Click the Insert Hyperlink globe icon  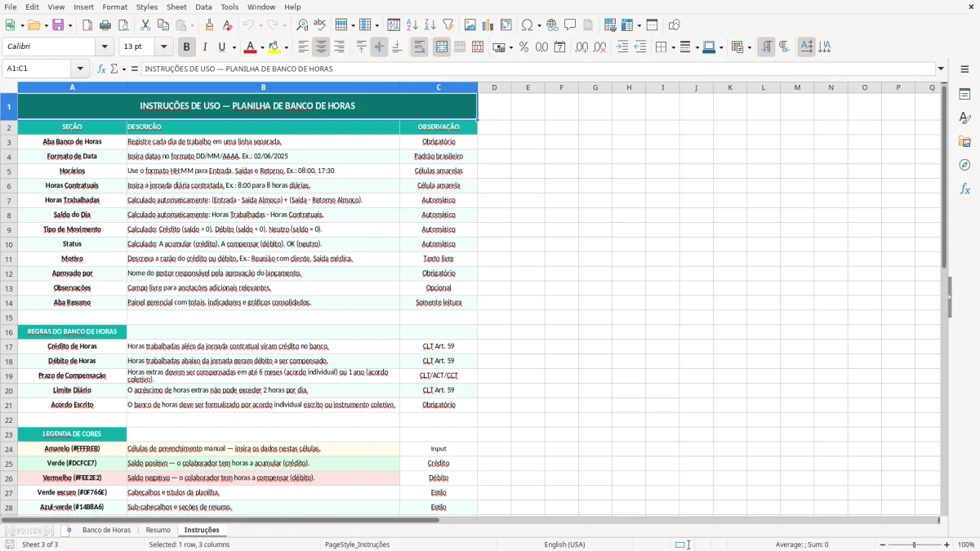pyautogui.click(x=553, y=25)
